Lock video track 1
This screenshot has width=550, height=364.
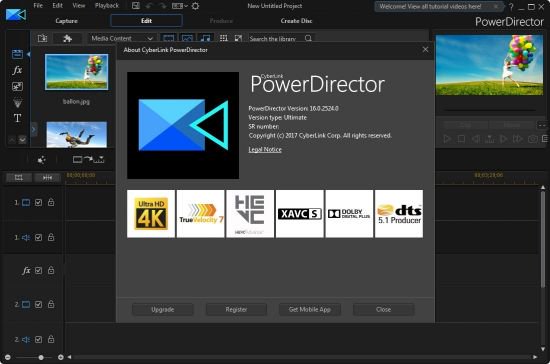coord(51,202)
